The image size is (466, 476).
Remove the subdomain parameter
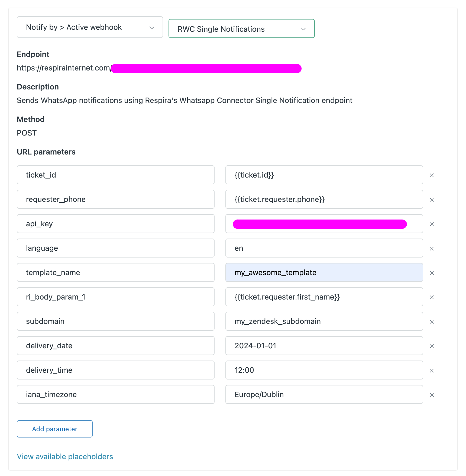(432, 322)
